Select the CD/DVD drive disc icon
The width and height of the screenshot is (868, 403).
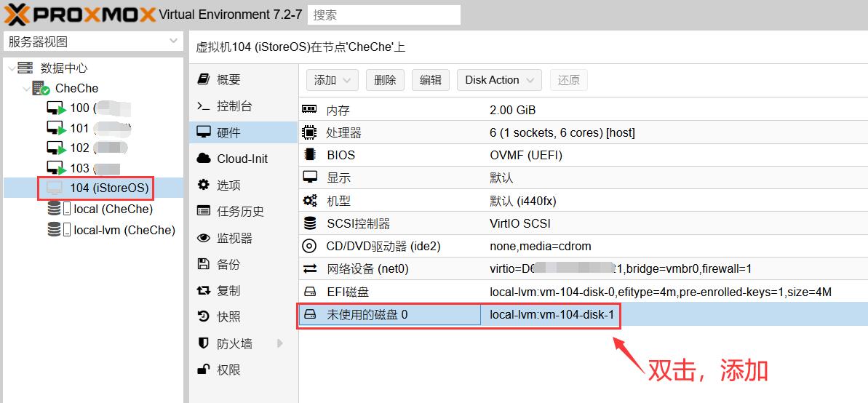pyautogui.click(x=310, y=246)
